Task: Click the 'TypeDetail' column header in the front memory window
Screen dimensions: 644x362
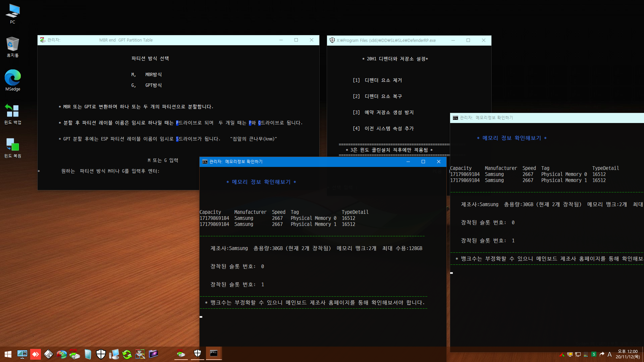Action: pos(355,212)
